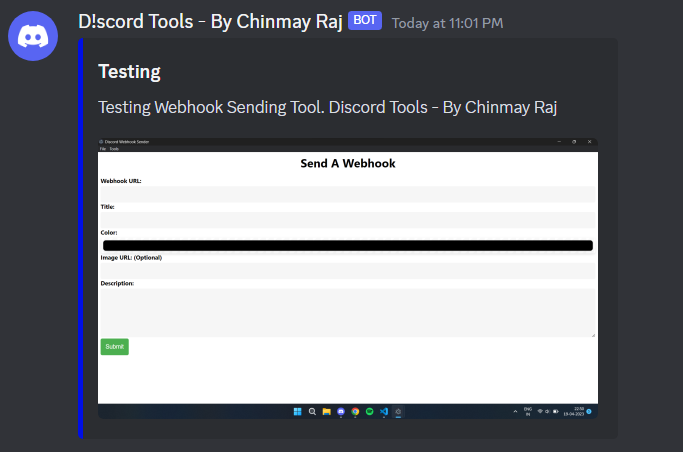
Task: Click the Discord bot avatar
Action: [33, 36]
